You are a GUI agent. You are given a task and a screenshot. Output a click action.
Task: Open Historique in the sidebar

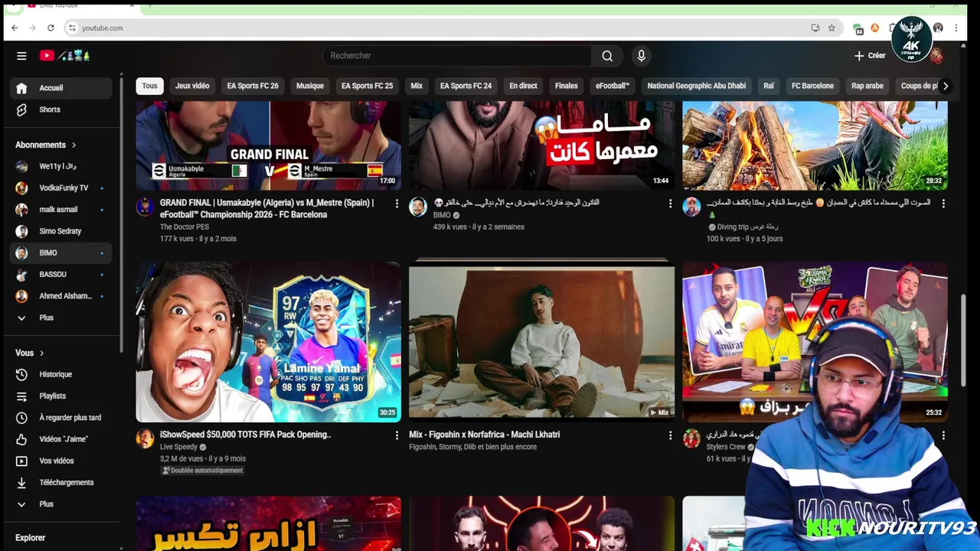[60, 374]
